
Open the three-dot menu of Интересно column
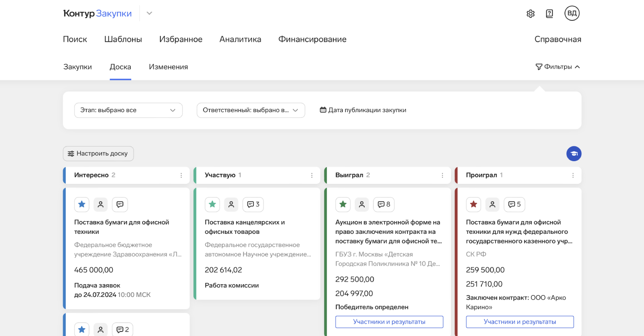point(181,175)
